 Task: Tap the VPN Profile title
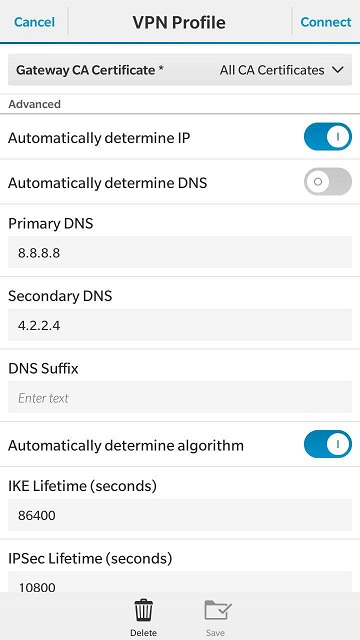179,22
